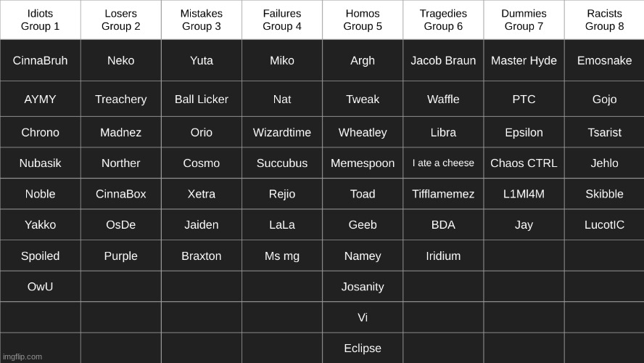The width and height of the screenshot is (644, 363).
Task: Select the LucotIC cell
Action: click(605, 225)
